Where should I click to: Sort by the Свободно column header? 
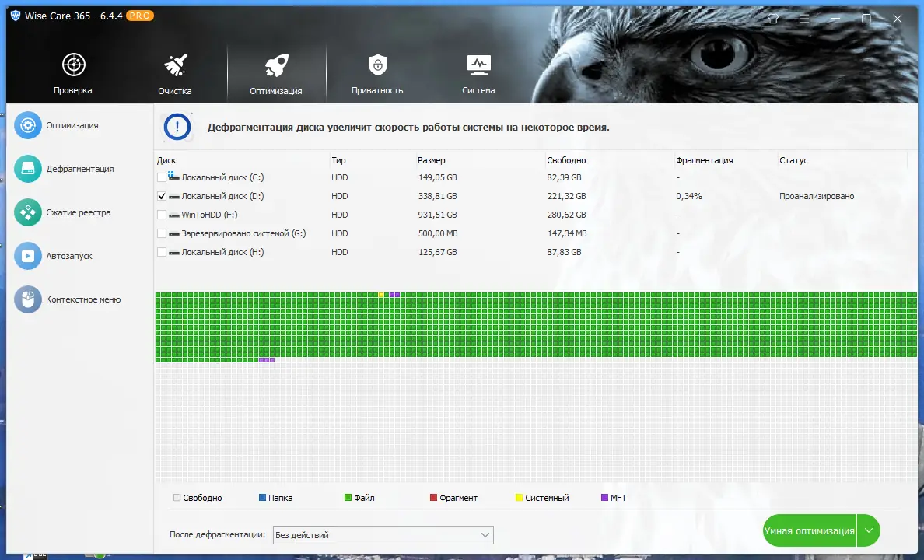click(x=566, y=160)
